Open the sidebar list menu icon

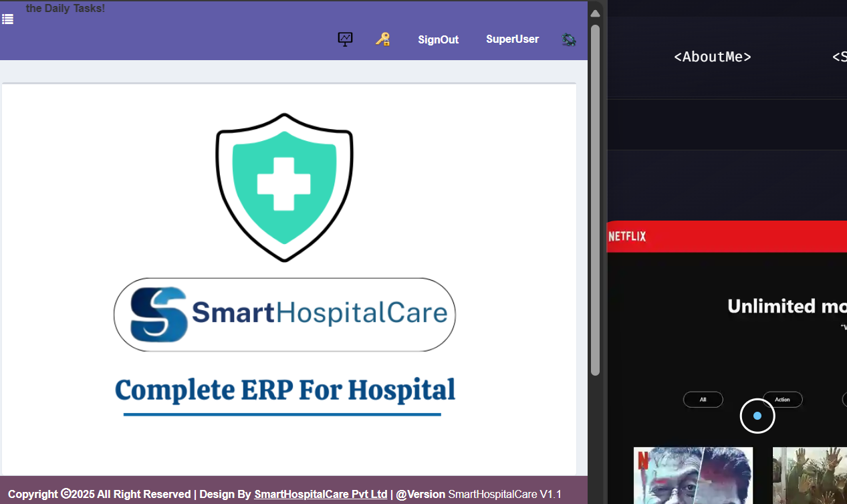7,19
